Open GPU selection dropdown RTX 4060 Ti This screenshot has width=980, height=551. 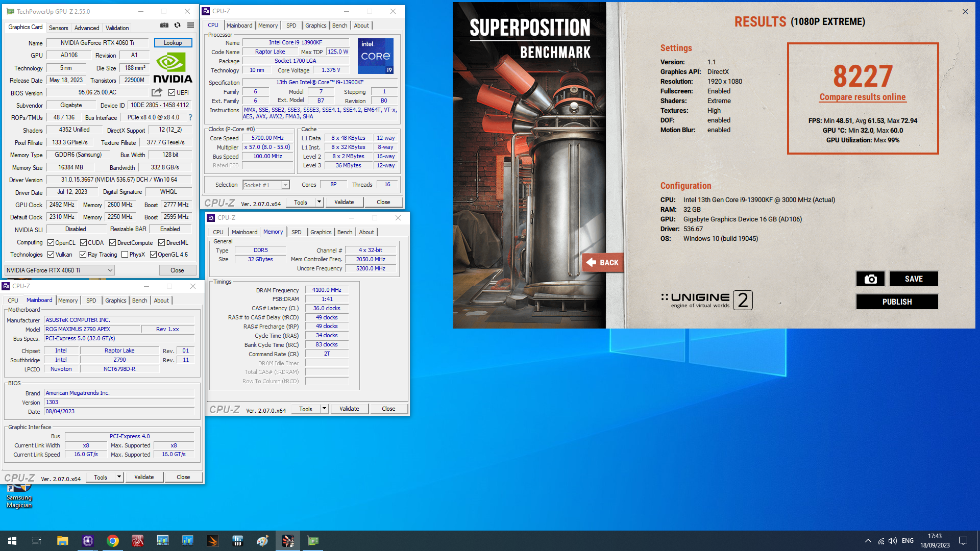[x=59, y=270]
